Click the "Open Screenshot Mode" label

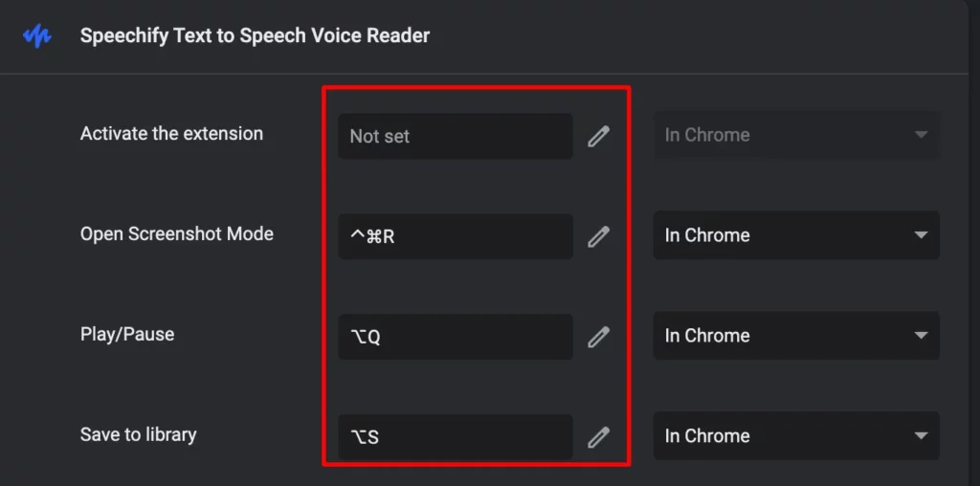pos(177,234)
